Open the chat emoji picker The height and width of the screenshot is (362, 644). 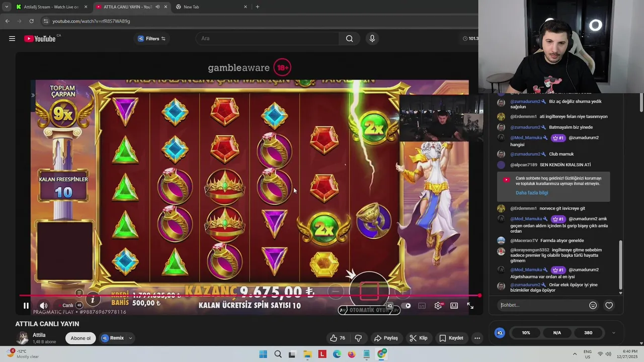[x=593, y=305]
